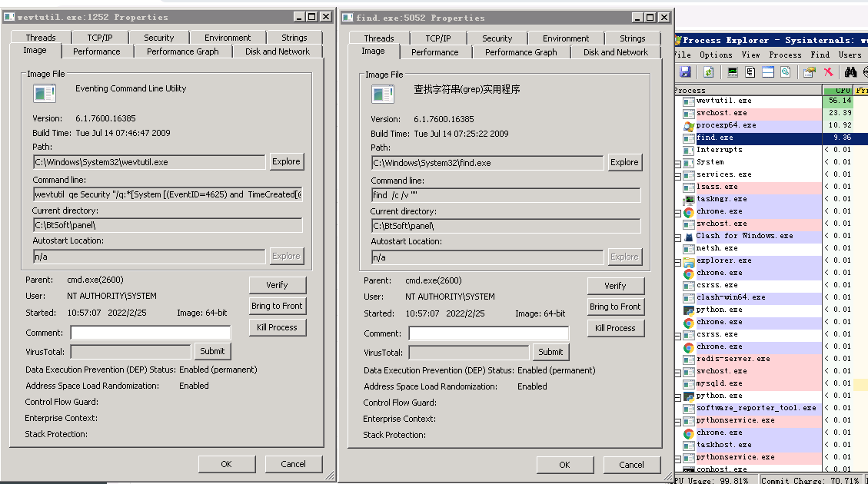This screenshot has height=484, width=868.
Task: Click the Refresh Now toolbar icon
Action: pos(708,72)
